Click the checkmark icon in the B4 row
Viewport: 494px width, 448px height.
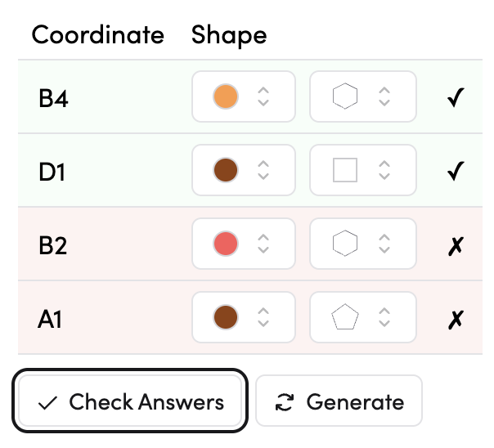click(x=456, y=98)
